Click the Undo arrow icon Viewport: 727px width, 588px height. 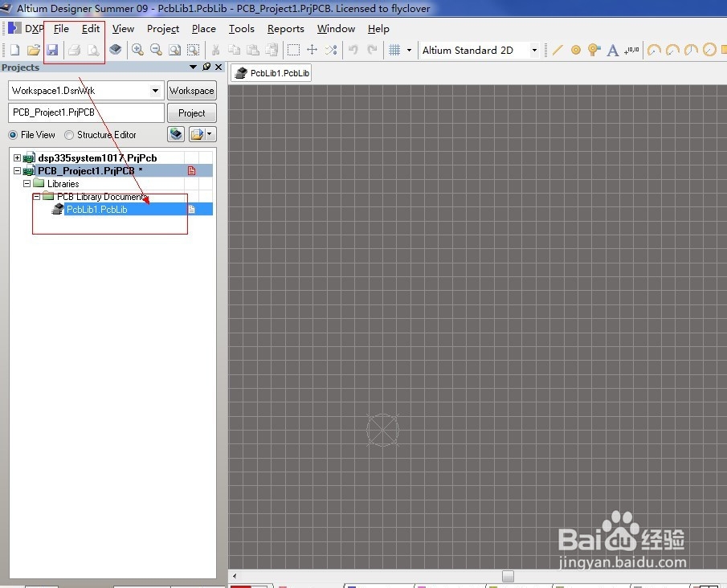click(353, 50)
